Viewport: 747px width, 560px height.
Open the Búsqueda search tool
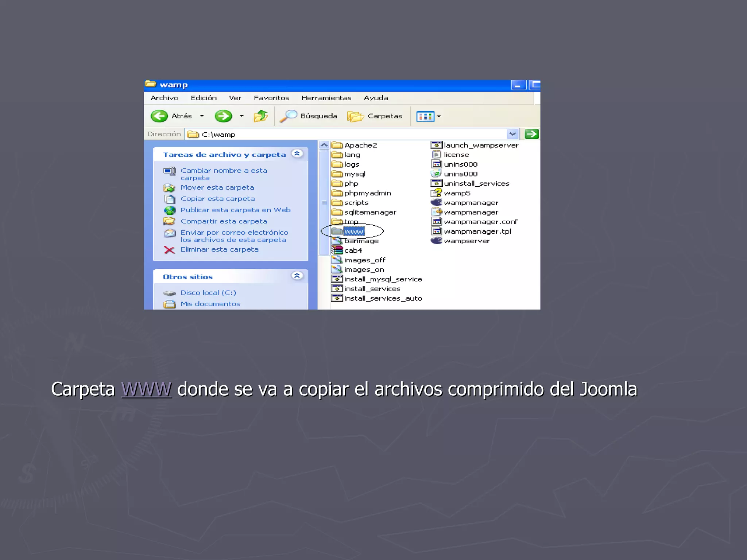coord(309,116)
